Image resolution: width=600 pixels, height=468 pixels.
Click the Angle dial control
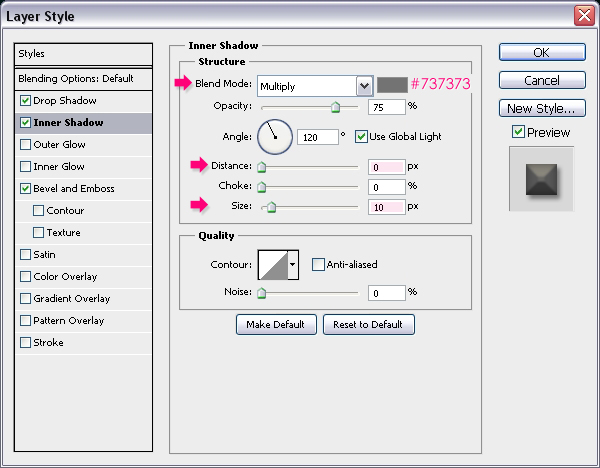[274, 136]
